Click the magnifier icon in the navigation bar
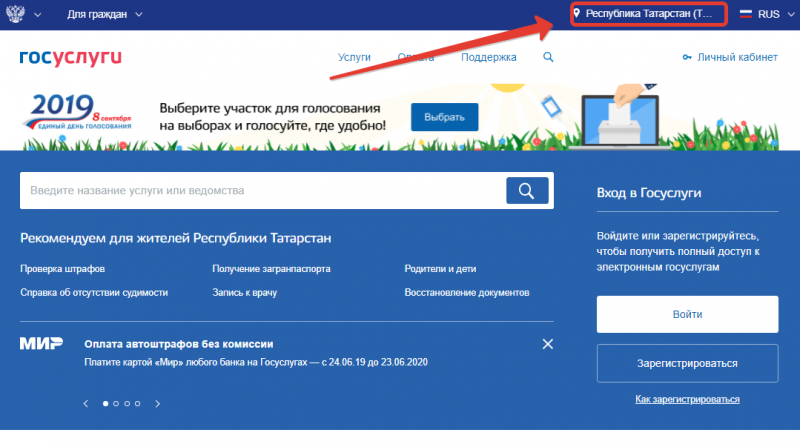The height and width of the screenshot is (447, 800). pos(548,57)
